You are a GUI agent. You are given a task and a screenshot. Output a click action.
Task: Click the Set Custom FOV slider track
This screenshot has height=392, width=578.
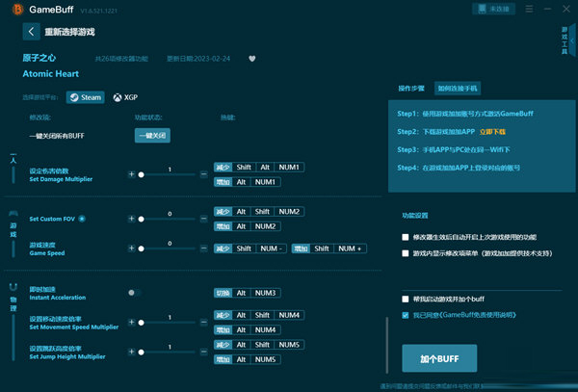(x=169, y=219)
